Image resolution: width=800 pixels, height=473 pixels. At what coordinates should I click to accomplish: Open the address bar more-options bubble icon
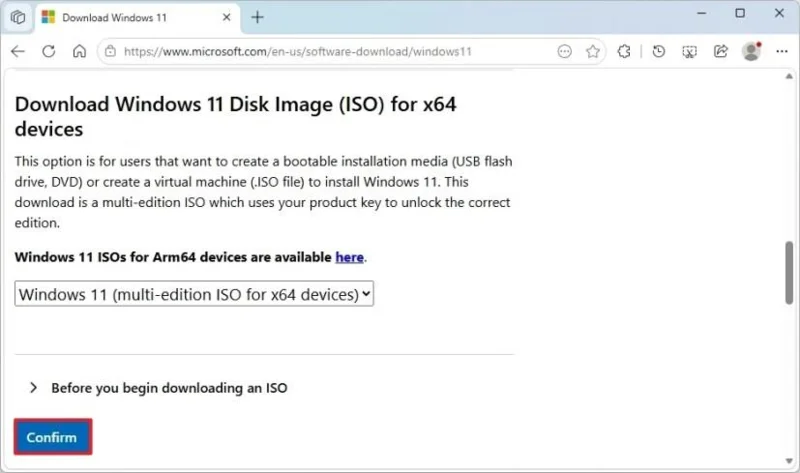(x=564, y=51)
